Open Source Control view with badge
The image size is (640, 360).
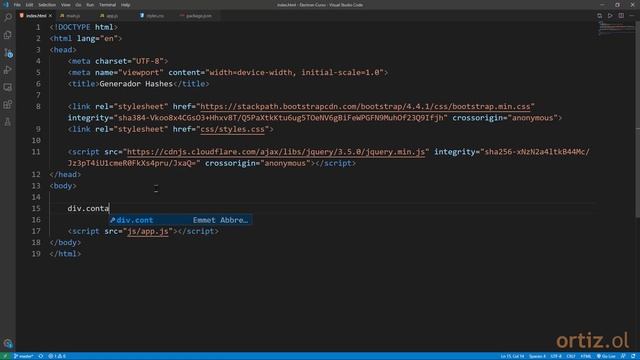(8, 53)
